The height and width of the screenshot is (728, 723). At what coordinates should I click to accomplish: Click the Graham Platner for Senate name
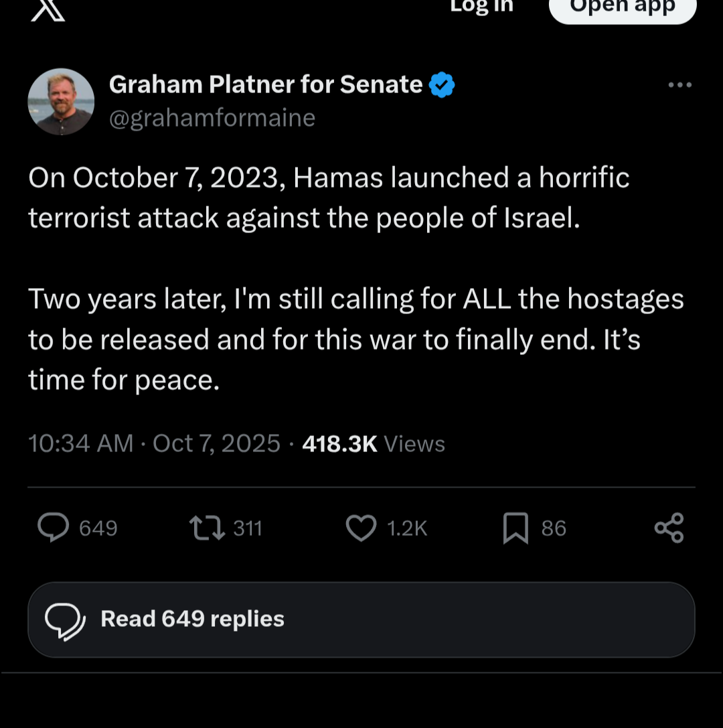(266, 84)
